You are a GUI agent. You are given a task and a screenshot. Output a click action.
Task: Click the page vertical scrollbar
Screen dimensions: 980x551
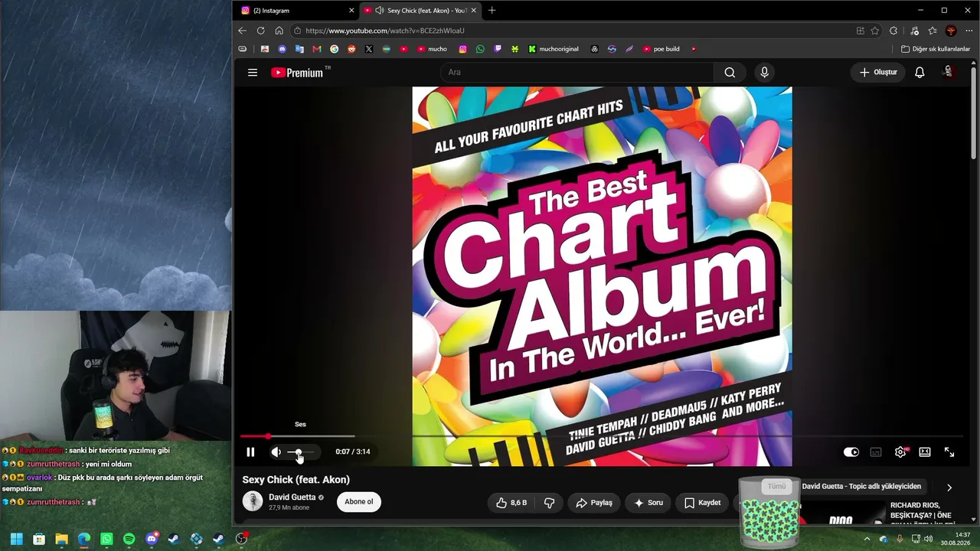(x=974, y=115)
